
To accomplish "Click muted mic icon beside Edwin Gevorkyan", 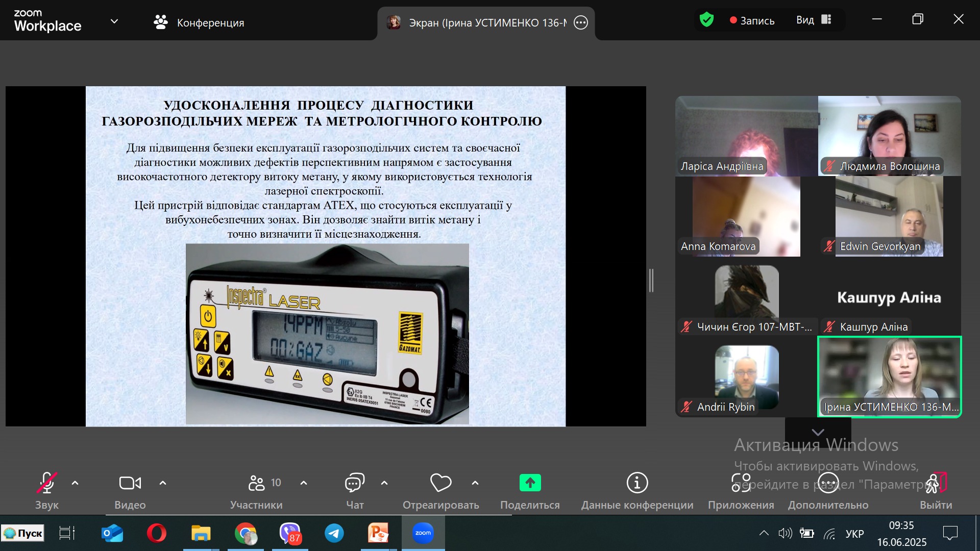I will point(829,246).
